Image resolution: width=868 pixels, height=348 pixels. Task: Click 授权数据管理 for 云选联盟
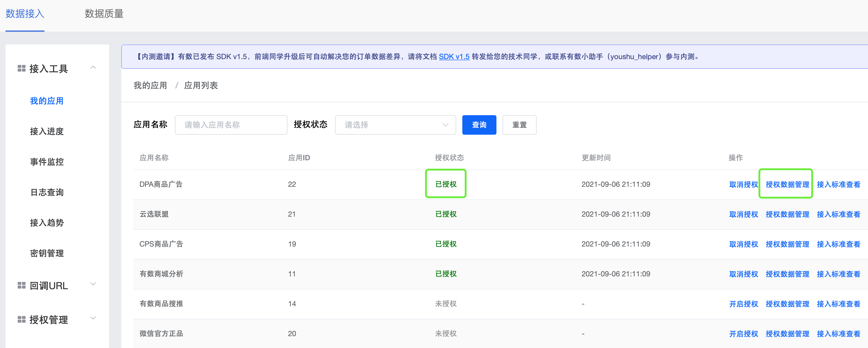point(787,214)
